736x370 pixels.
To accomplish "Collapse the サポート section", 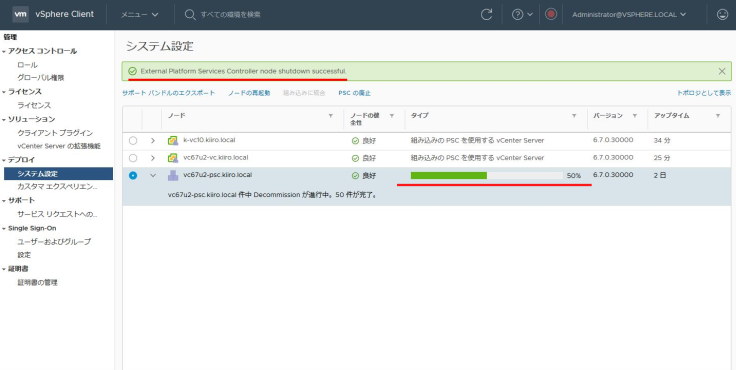I will click(x=4, y=200).
